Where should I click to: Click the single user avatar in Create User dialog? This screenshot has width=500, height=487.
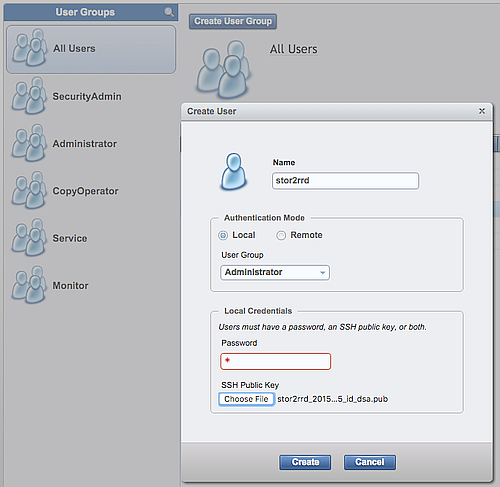click(234, 172)
